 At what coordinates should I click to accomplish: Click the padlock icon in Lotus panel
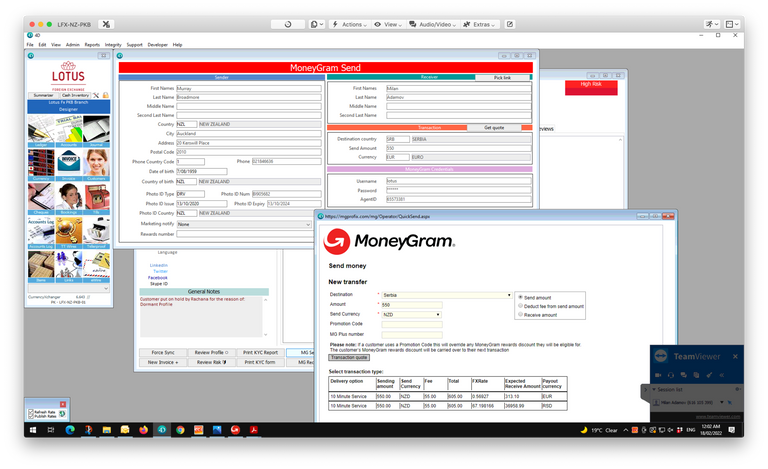[105, 95]
